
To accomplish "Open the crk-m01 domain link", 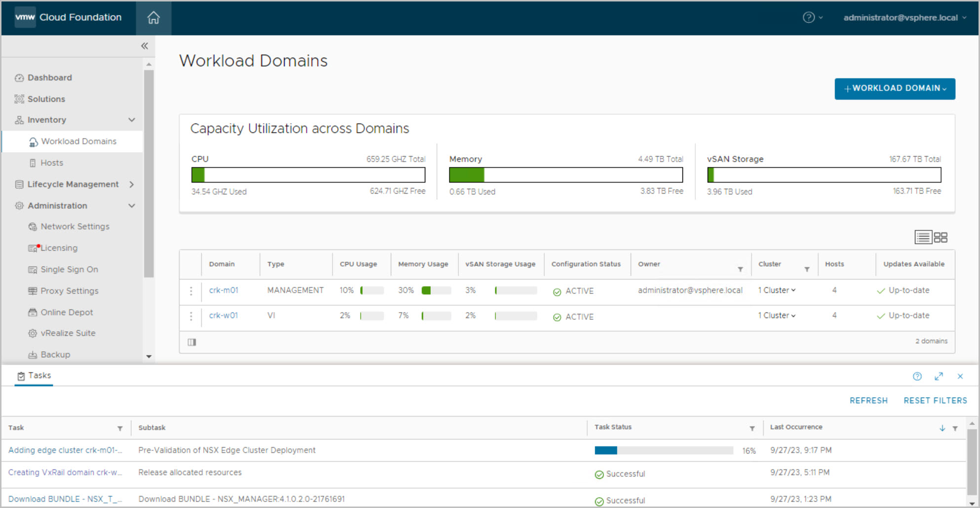I will point(224,290).
